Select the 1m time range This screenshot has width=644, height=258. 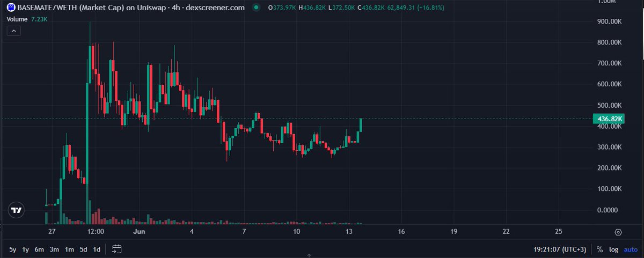69,249
